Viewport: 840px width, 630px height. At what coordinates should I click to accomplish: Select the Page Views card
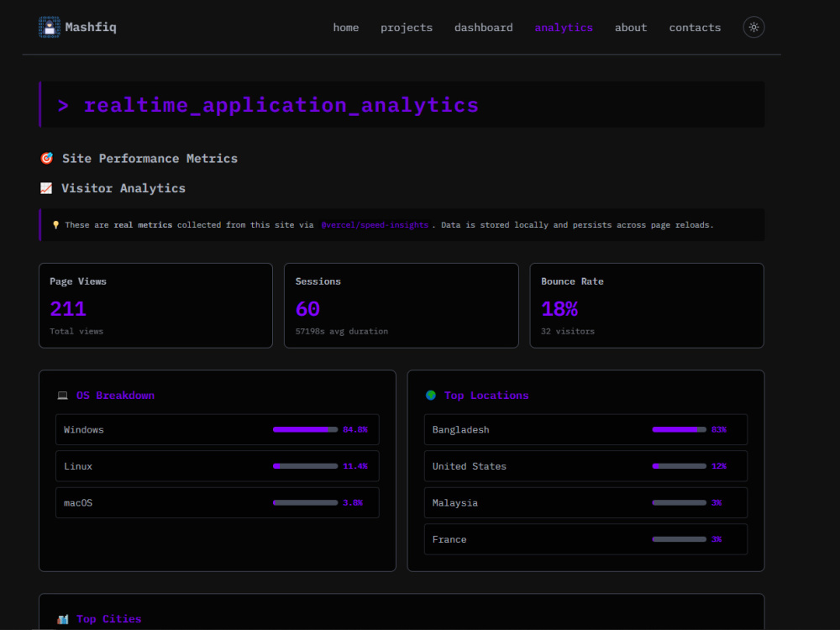(156, 306)
